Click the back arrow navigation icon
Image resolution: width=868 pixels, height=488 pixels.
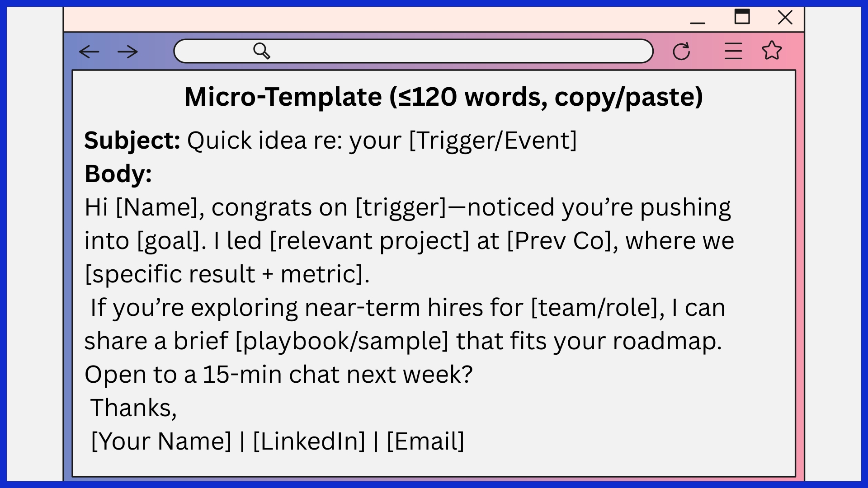(89, 52)
